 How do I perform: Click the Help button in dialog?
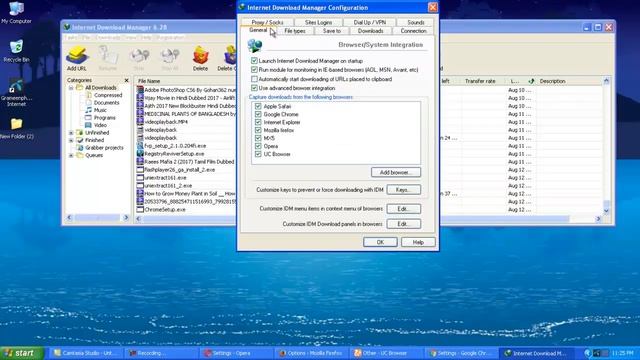418,242
